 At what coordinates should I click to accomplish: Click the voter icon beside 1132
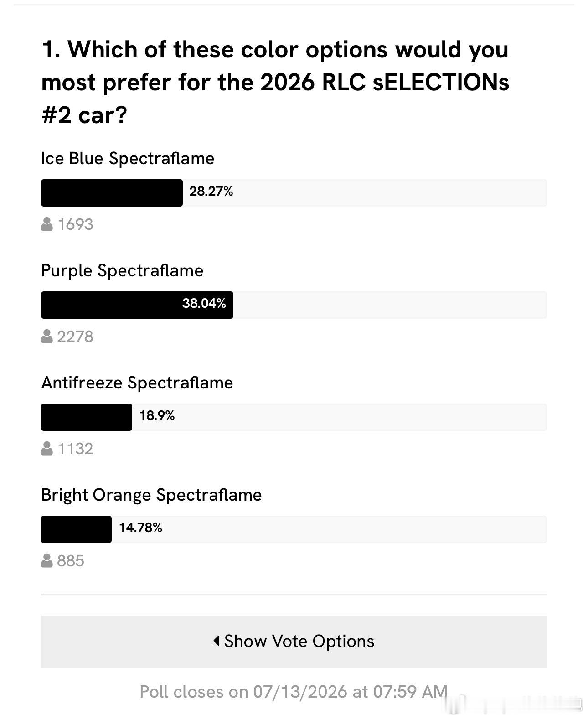click(47, 449)
